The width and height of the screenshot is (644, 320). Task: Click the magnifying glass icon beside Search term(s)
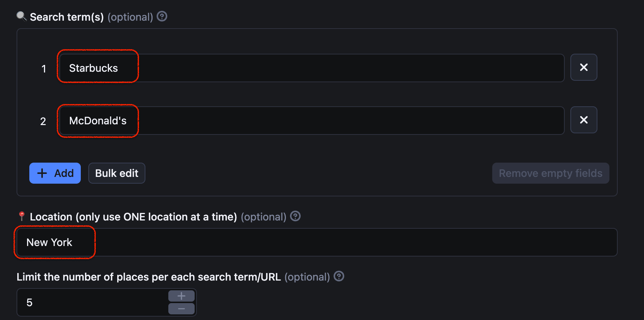21,16
